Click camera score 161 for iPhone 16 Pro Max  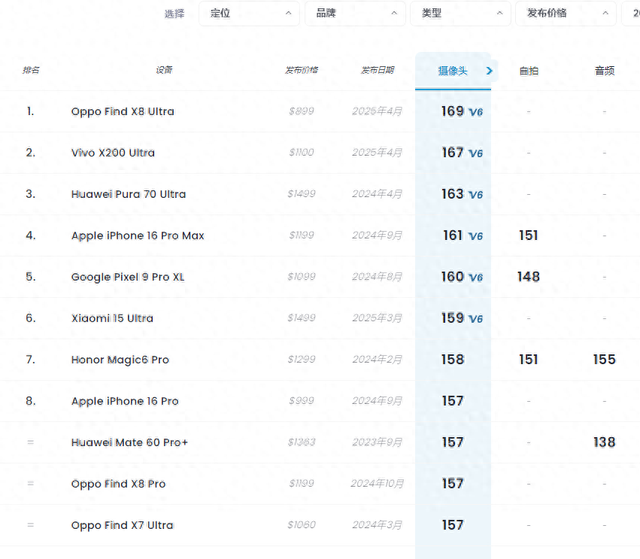pos(452,235)
